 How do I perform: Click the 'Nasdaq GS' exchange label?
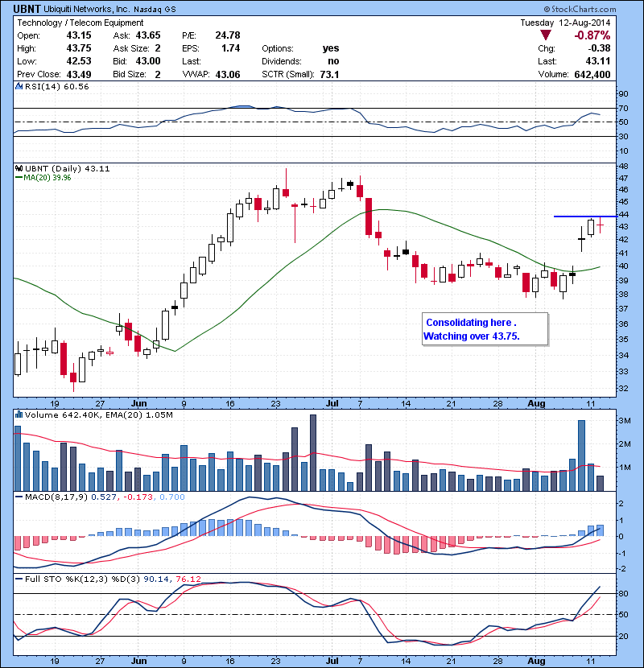pyautogui.click(x=155, y=10)
